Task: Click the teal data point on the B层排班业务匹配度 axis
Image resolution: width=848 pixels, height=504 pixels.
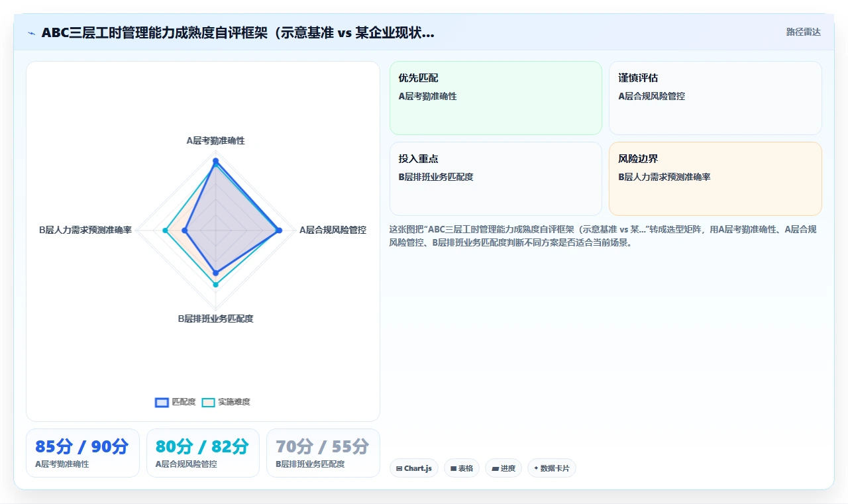Action: (215, 285)
